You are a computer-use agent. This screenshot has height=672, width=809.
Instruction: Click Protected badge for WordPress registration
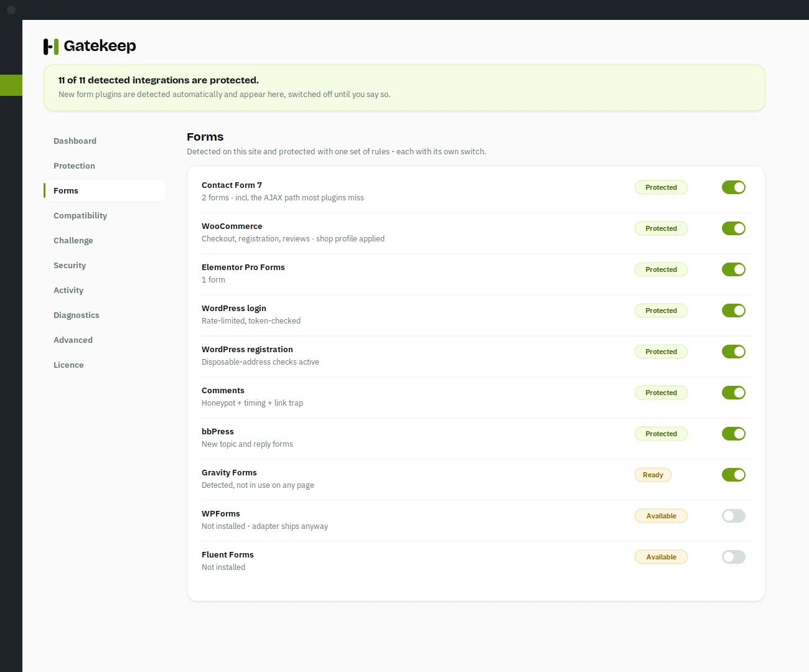coord(661,352)
